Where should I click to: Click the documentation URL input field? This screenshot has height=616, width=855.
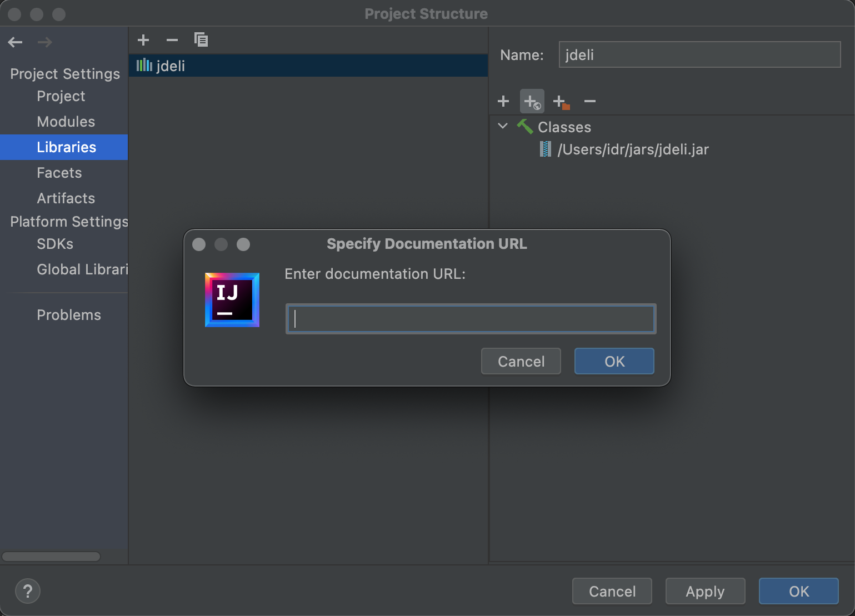pyautogui.click(x=470, y=318)
